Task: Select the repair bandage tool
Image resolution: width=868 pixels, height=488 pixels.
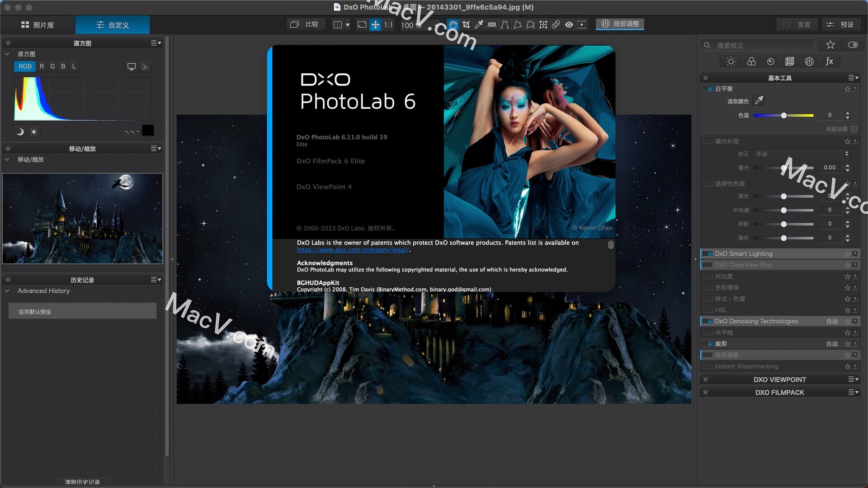Action: tap(556, 24)
